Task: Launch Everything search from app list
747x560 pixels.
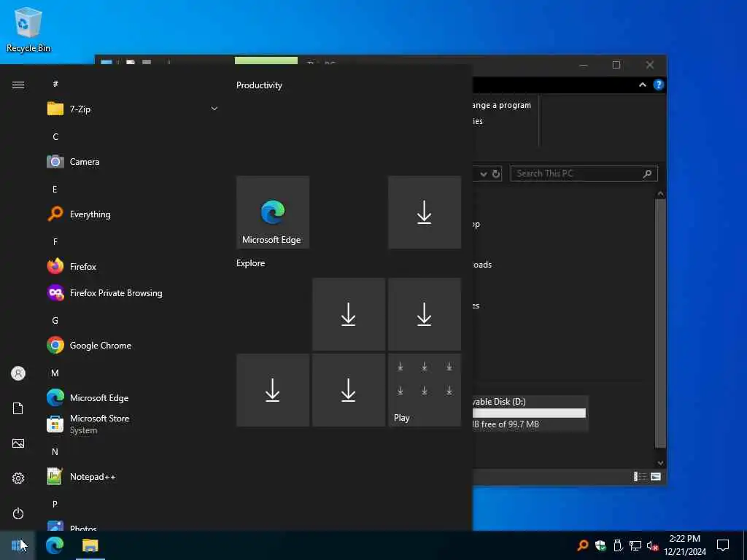Action: point(133,214)
